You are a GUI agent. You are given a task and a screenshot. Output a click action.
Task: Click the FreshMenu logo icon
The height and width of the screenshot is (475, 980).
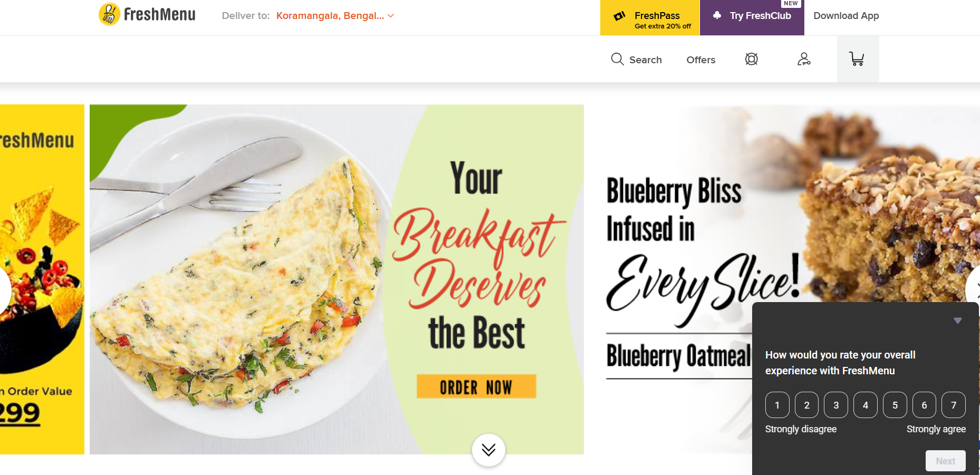click(109, 14)
